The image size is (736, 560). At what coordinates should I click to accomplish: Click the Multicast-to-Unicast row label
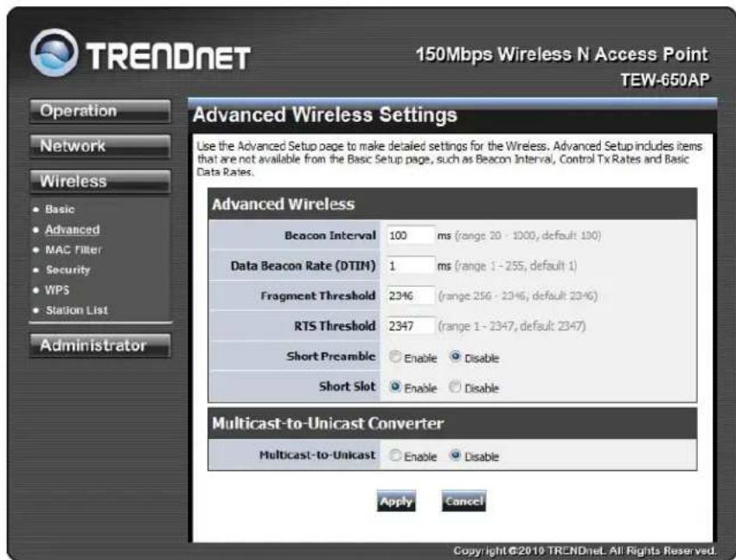coord(317,455)
